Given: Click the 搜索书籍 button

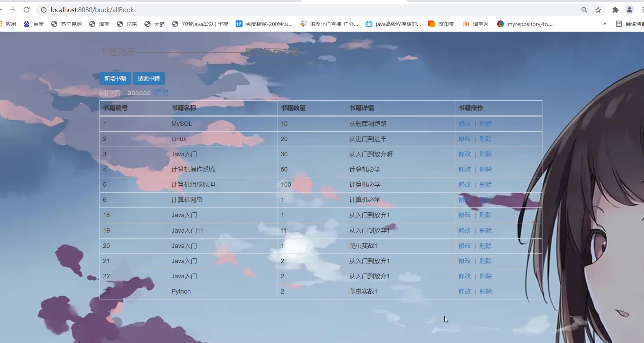Looking at the screenshot, I should pyautogui.click(x=149, y=78).
